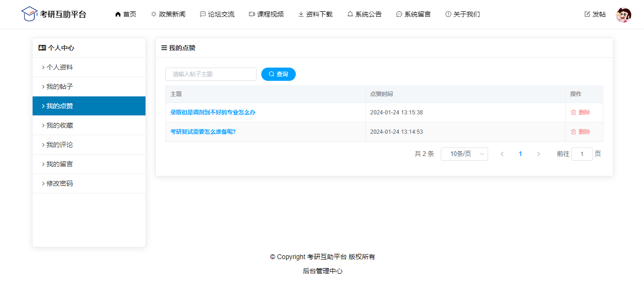644x286 pixels.
Task: Open 课程视频 course videos
Action: pyautogui.click(x=266, y=14)
